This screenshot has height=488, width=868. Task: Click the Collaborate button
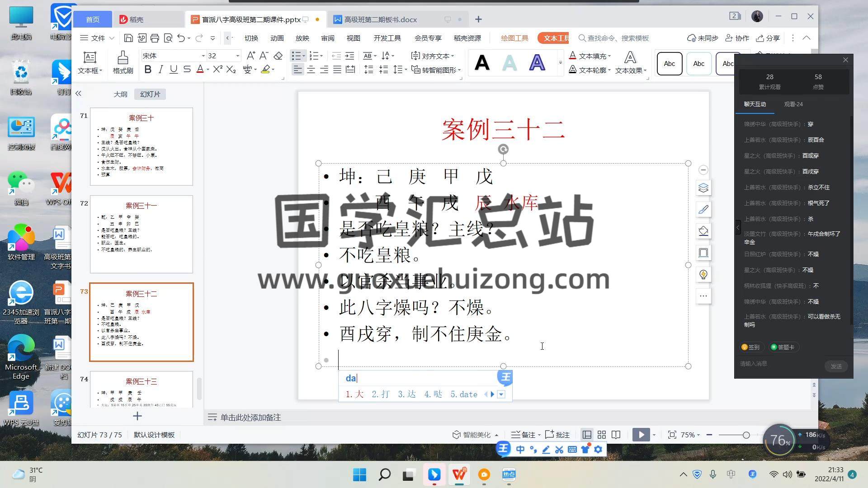click(x=737, y=38)
